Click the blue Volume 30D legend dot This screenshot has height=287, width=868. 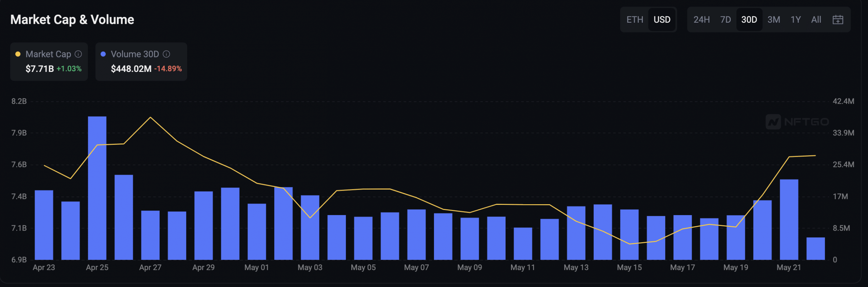pos(103,54)
